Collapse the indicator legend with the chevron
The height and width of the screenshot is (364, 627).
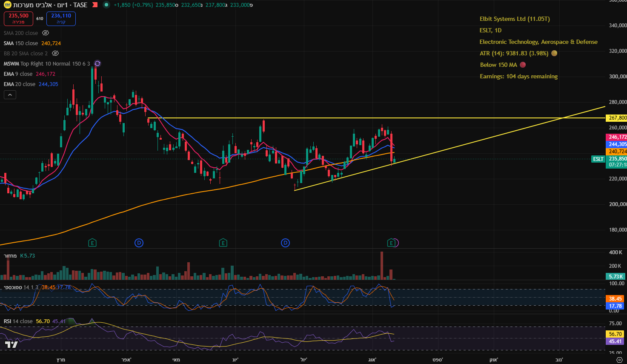coord(10,95)
